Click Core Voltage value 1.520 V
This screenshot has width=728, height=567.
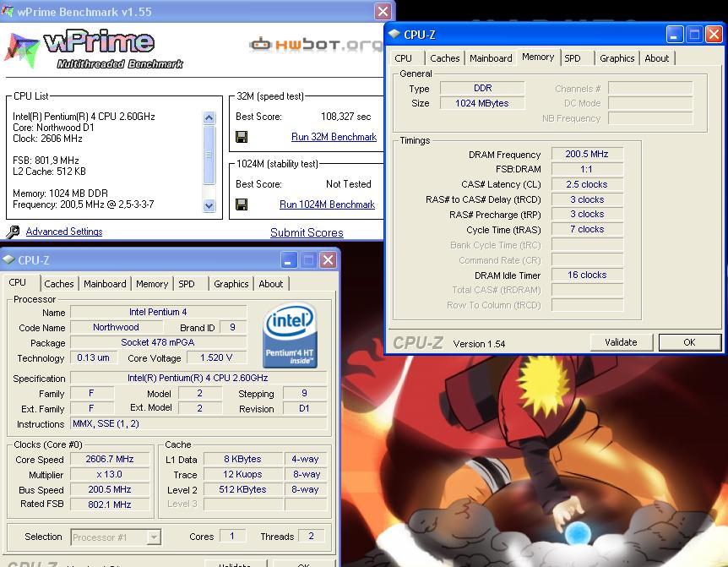[216, 357]
